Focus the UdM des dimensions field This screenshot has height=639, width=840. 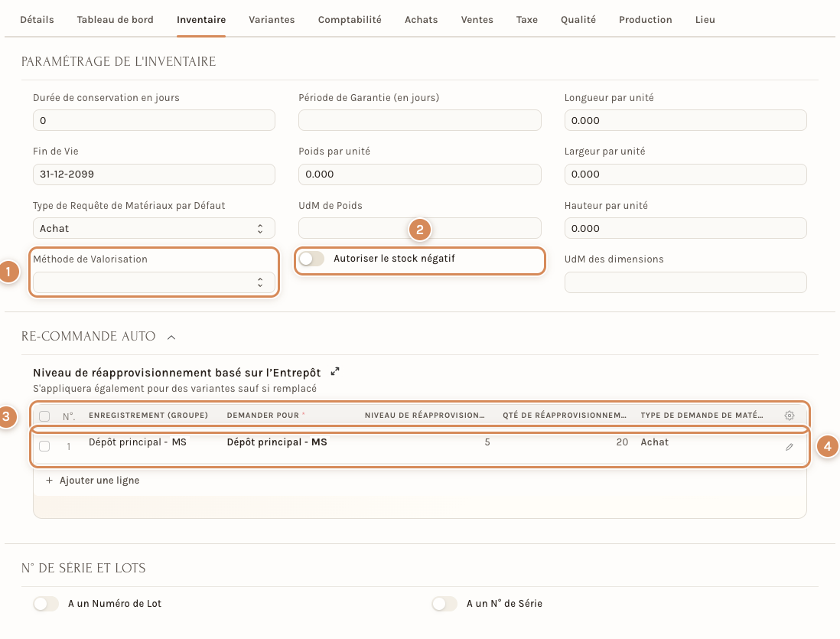pyautogui.click(x=685, y=282)
